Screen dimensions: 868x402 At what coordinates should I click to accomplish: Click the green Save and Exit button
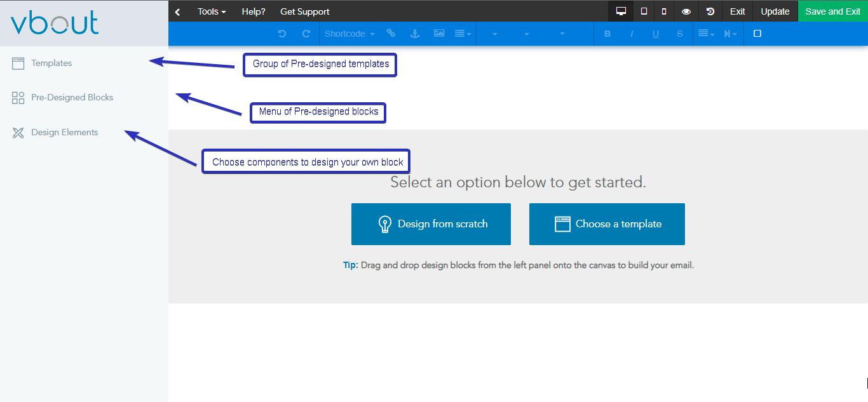point(833,11)
